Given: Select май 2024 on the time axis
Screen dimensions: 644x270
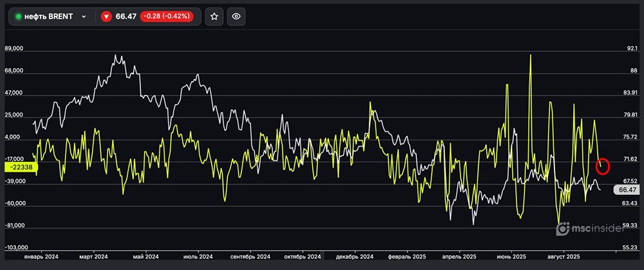Looking at the screenshot, I should [145, 256].
